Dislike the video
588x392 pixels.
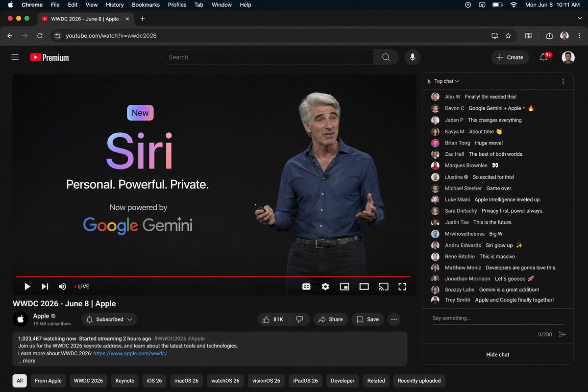299,319
